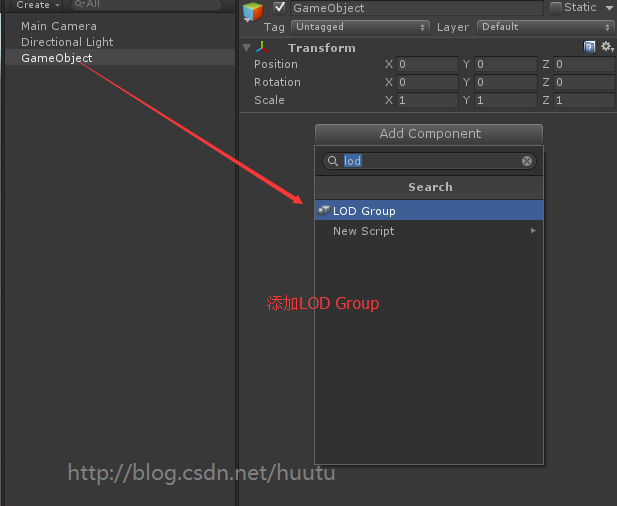Screen dimensions: 617x506
Task: Choose the New Script entry
Action: [x=429, y=231]
